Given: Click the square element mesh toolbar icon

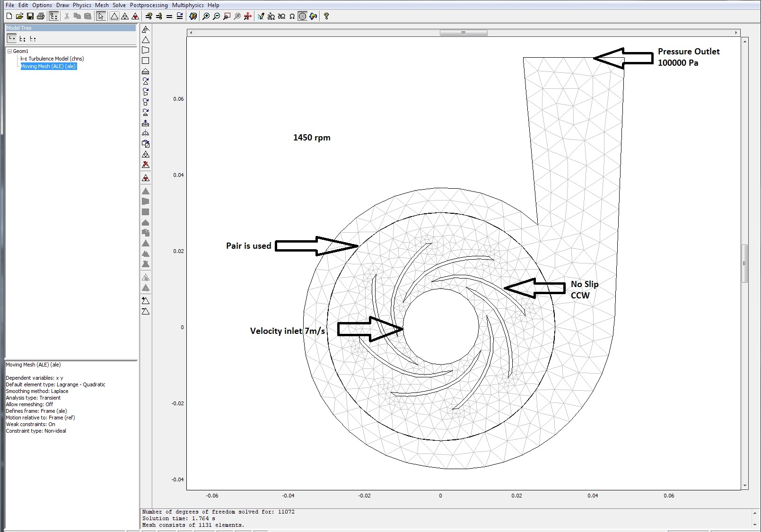Looking at the screenshot, I should pyautogui.click(x=146, y=61).
